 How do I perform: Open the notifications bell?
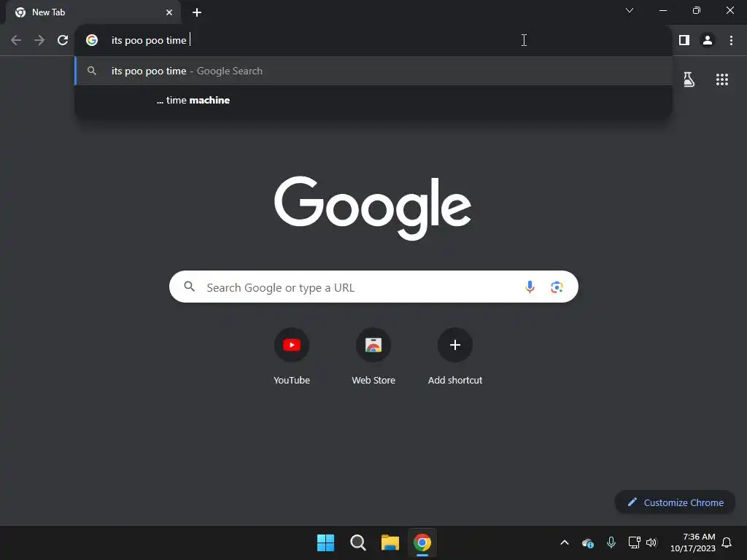727,542
